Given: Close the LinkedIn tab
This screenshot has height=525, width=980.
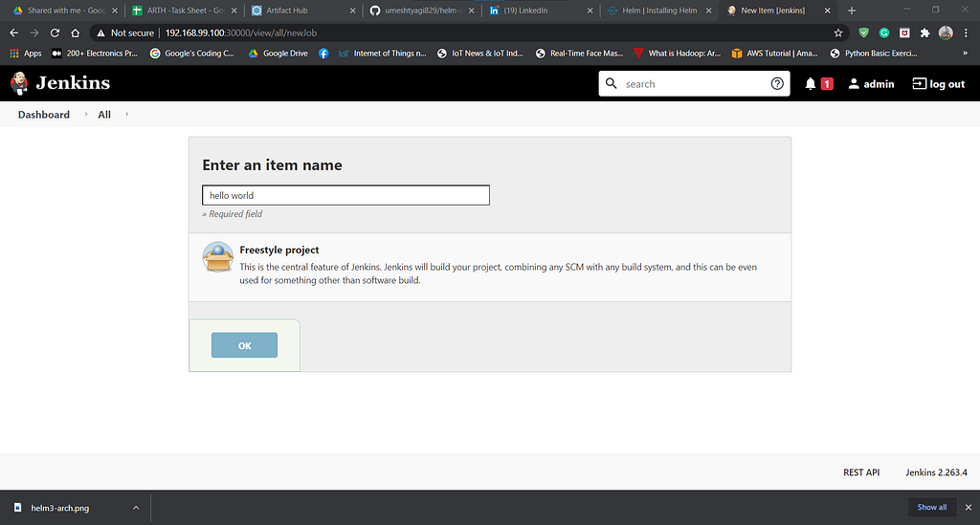Looking at the screenshot, I should coord(590,11).
